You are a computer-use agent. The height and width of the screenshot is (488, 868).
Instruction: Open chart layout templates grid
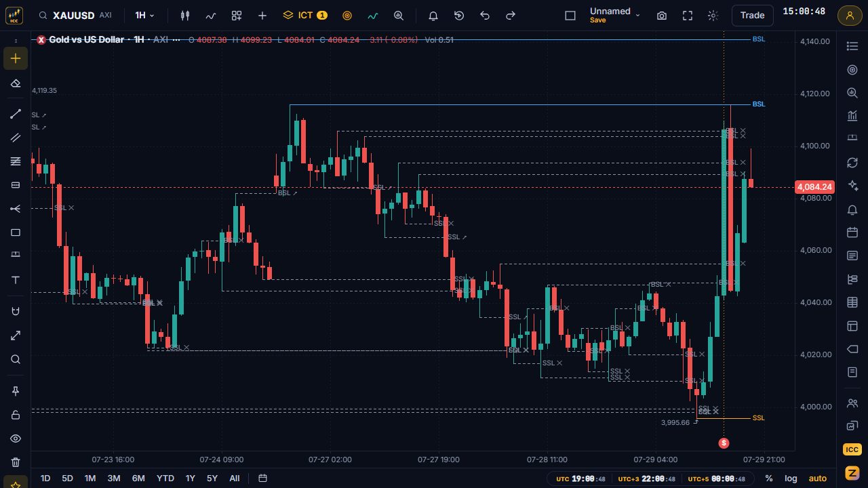pyautogui.click(x=237, y=16)
